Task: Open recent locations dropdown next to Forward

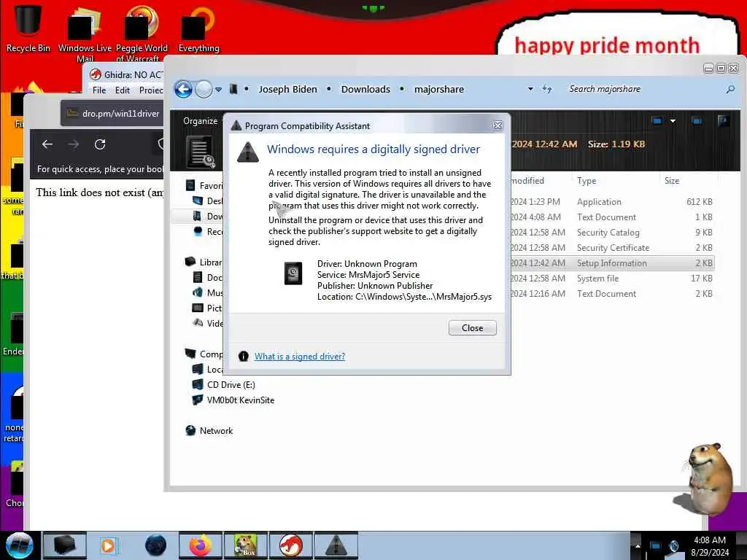Action: click(218, 90)
